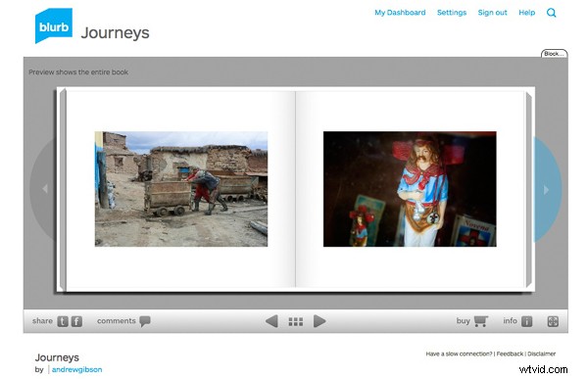The width and height of the screenshot is (588, 379).
Task: Click the mining cart photo on left page
Action: [x=181, y=189]
